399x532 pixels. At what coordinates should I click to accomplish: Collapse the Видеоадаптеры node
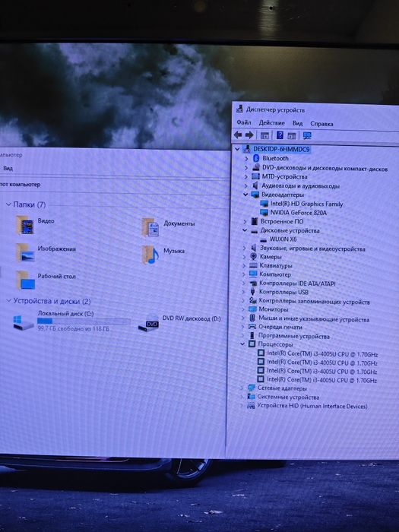click(245, 195)
